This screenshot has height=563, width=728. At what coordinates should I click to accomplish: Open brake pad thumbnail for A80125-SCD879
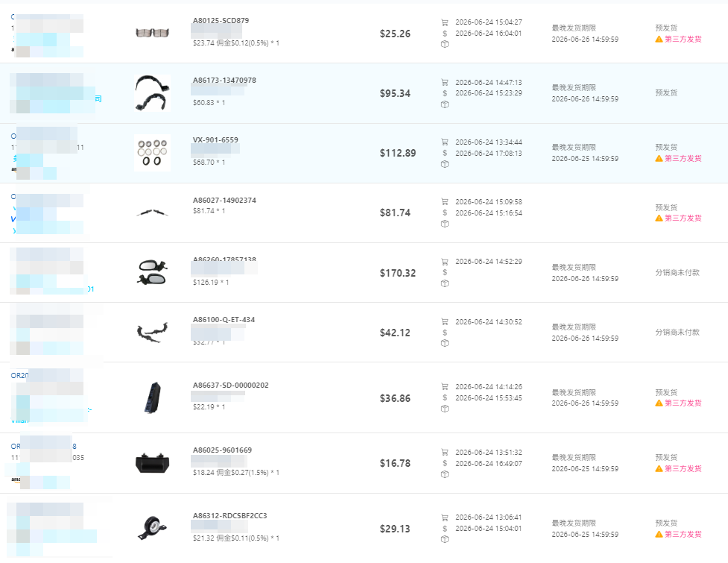[x=152, y=33]
